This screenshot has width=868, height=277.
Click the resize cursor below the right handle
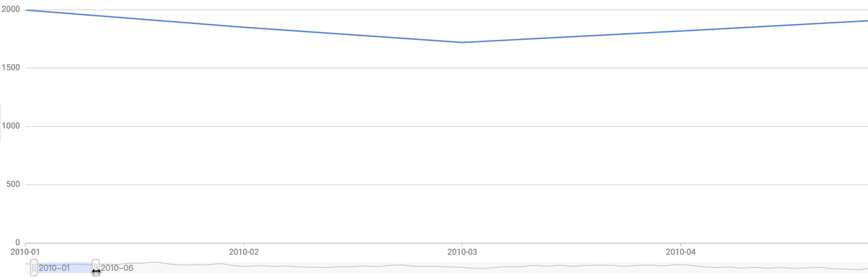tap(96, 272)
